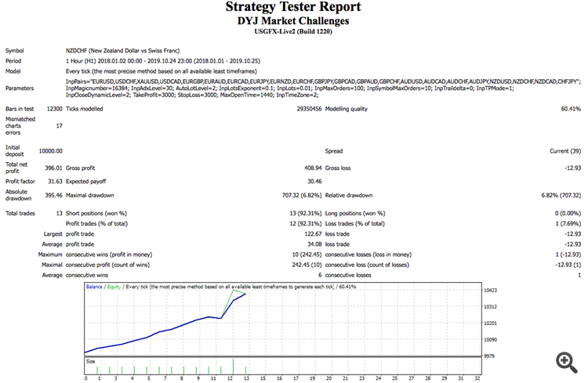The image size is (588, 383).
Task: Click consecutive losses value 1 (-12.93)
Action: [x=568, y=255]
